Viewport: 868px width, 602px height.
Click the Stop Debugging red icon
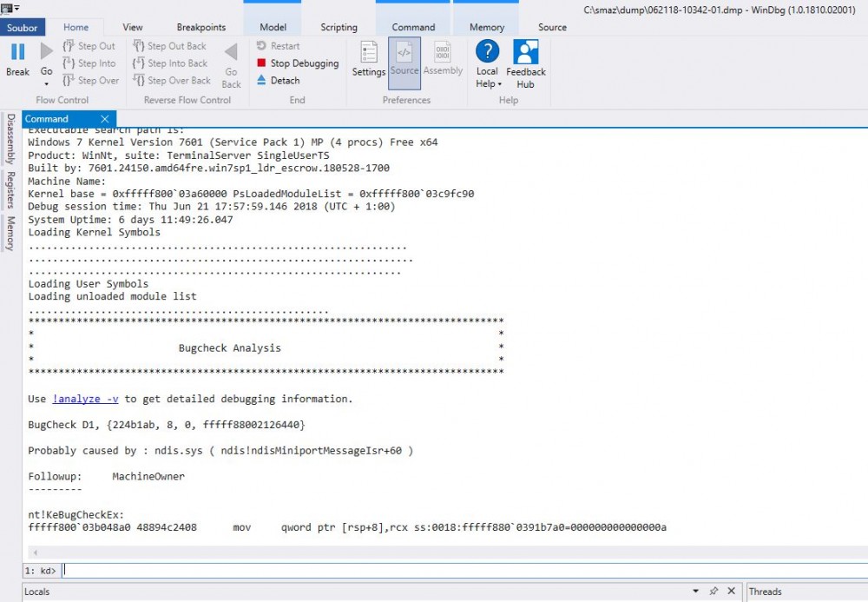tap(262, 63)
